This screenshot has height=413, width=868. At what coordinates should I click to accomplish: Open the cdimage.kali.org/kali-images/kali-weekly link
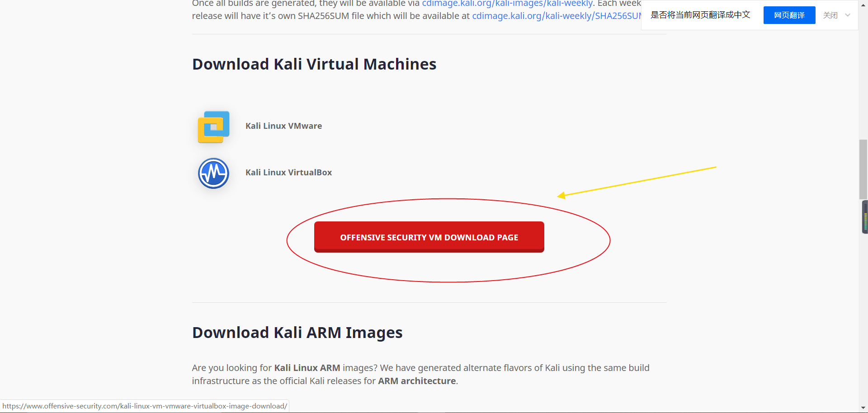click(x=507, y=4)
